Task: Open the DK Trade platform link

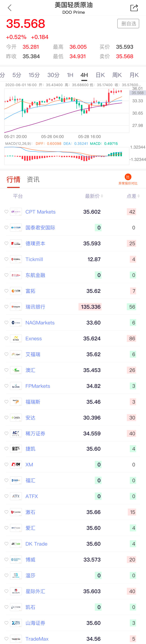Action: [x=36, y=544]
